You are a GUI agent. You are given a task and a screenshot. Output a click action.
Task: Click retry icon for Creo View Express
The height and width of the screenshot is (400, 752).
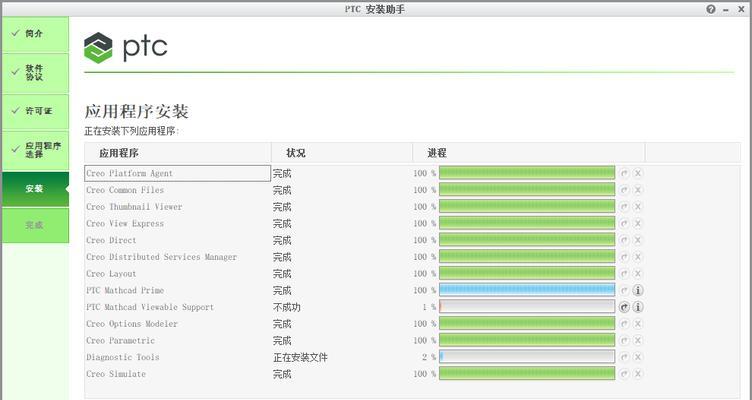click(x=624, y=224)
